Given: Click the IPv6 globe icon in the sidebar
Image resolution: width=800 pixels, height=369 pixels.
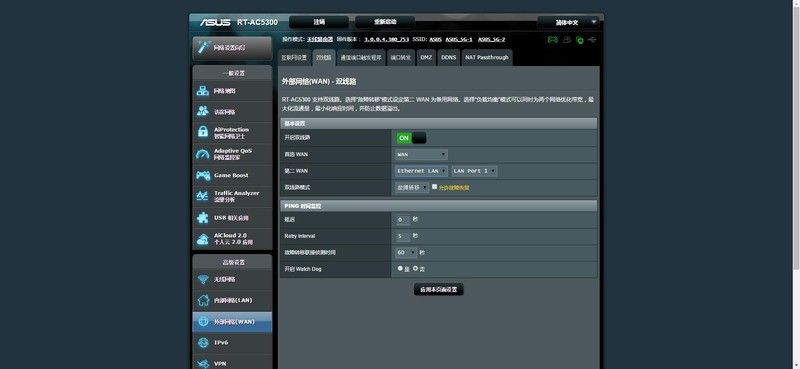Looking at the screenshot, I should click(203, 342).
